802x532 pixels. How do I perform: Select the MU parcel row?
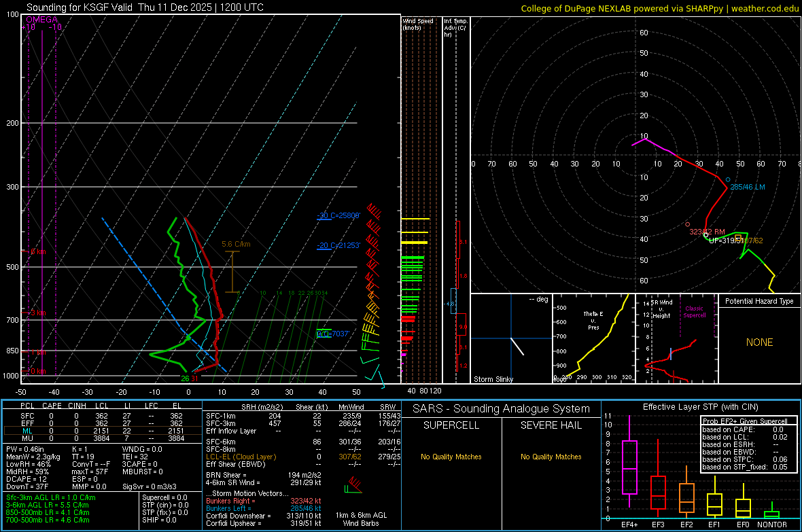102,438
